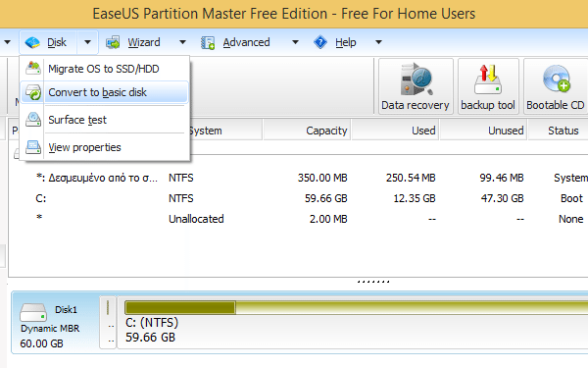Click the View properties icon
Image resolution: width=588 pixels, height=368 pixels.
click(33, 147)
